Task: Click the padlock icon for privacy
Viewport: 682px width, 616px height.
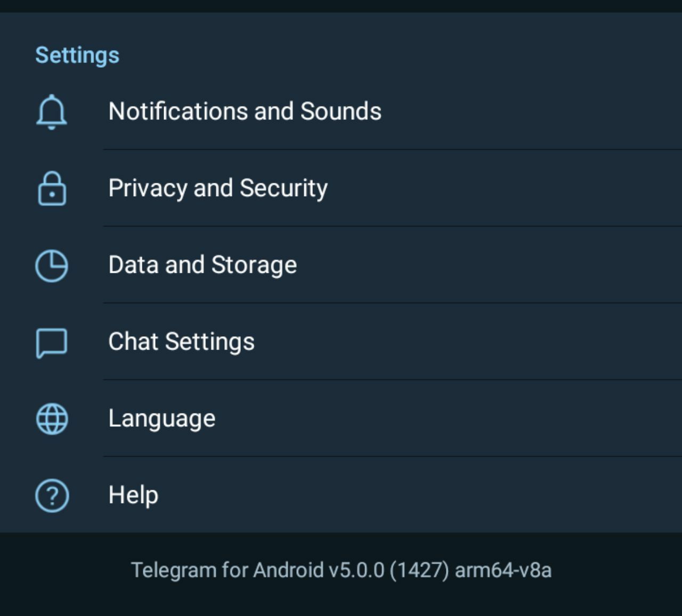Action: pos(52,189)
